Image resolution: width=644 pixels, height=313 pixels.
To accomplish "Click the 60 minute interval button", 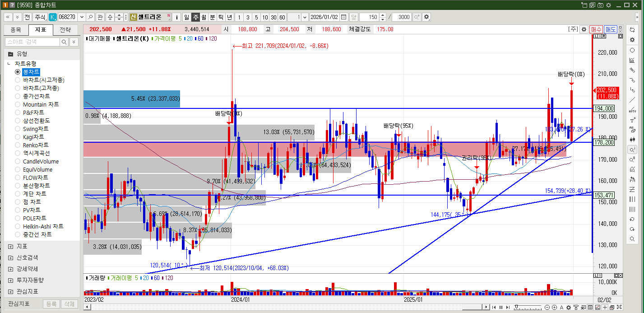I will coord(282,17).
